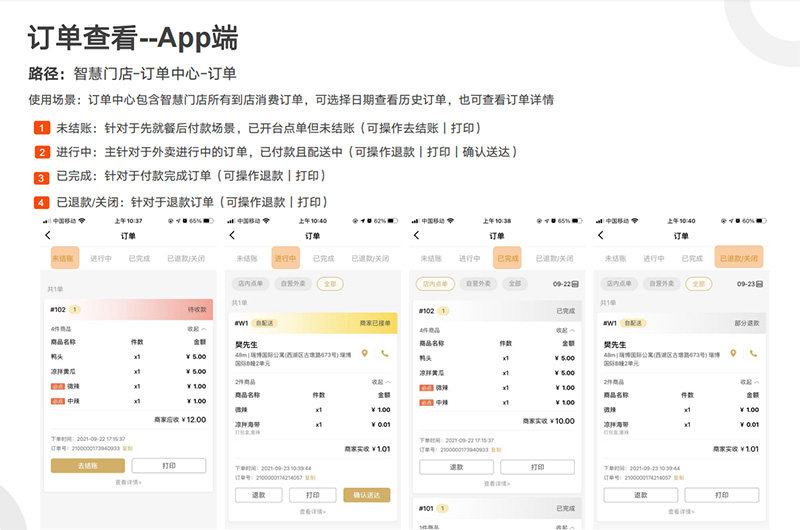Tap 退款 button in 已完成 order #102 card
The width and height of the screenshot is (800, 530).
click(457, 467)
